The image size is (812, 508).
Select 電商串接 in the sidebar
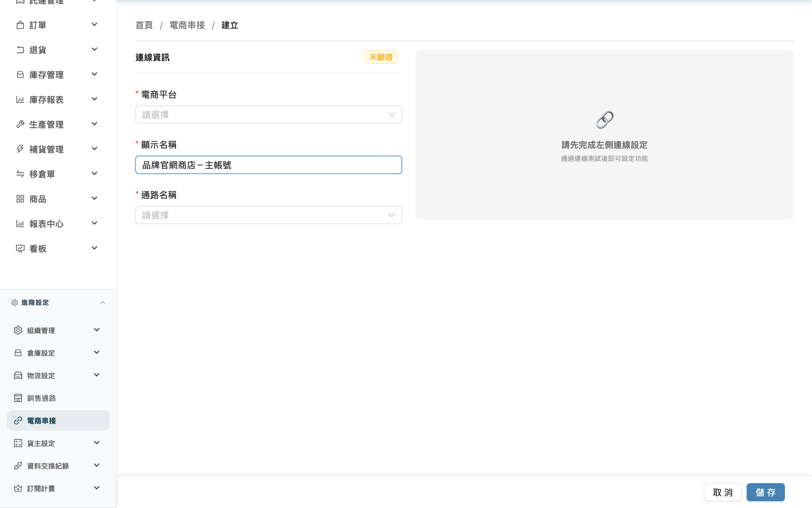(x=58, y=421)
